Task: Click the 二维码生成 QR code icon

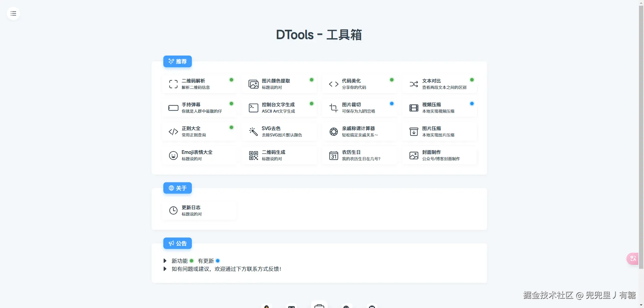Action: (x=254, y=156)
